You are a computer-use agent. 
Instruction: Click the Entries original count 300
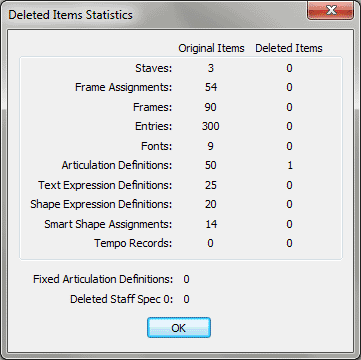pyautogui.click(x=211, y=126)
